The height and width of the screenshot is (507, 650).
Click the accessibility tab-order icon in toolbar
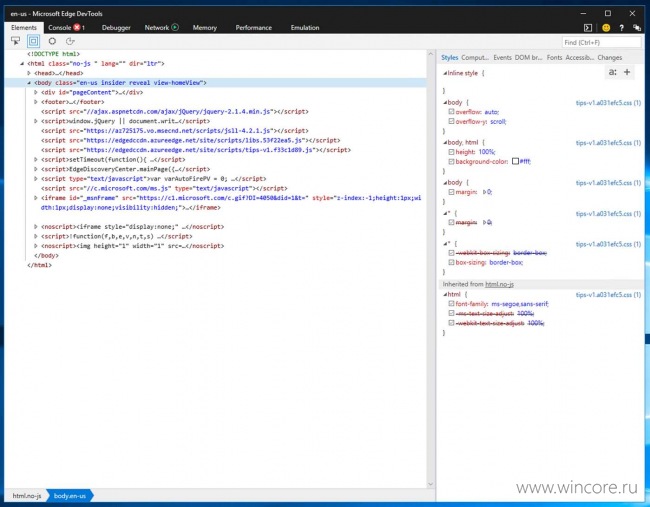[x=70, y=41]
